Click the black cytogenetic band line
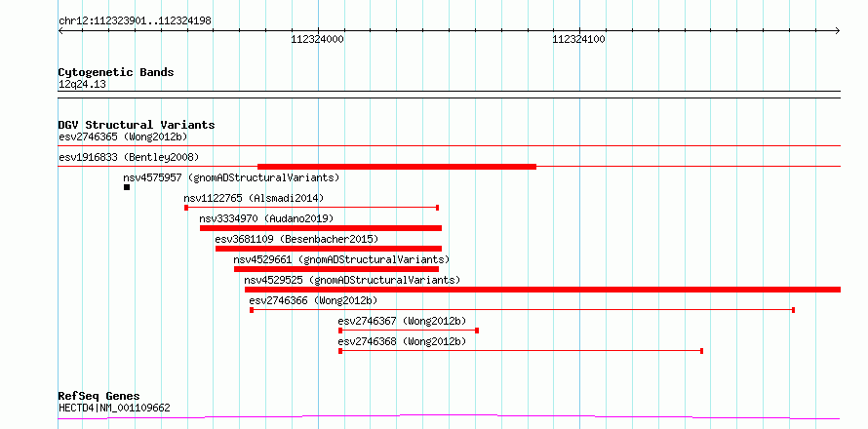Screen dimensions: 868x429 pos(449,95)
